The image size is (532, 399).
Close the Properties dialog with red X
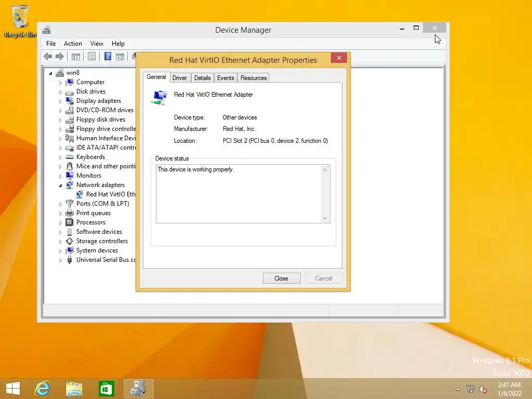339,58
